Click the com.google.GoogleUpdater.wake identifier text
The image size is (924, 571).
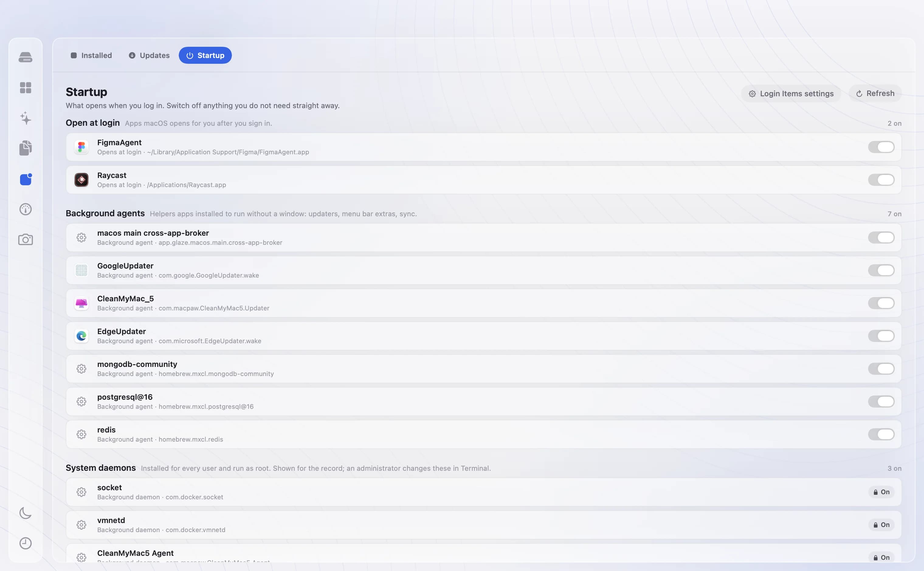point(209,276)
